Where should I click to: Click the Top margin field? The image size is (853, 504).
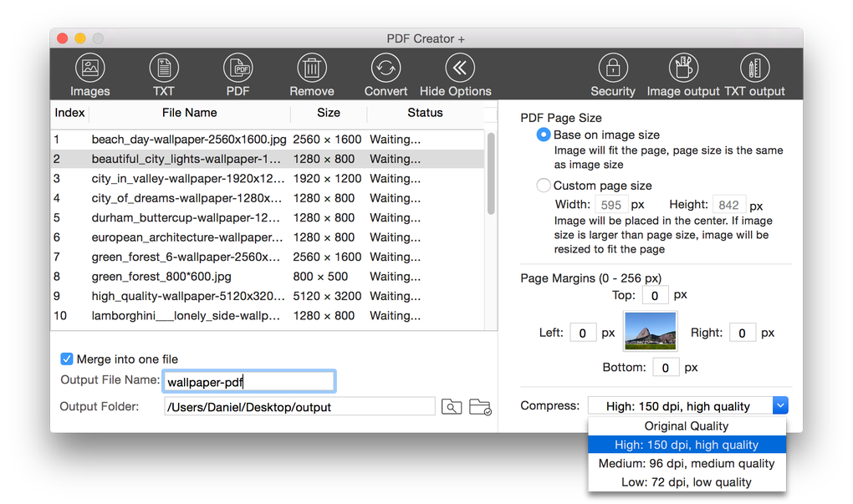[x=656, y=295]
